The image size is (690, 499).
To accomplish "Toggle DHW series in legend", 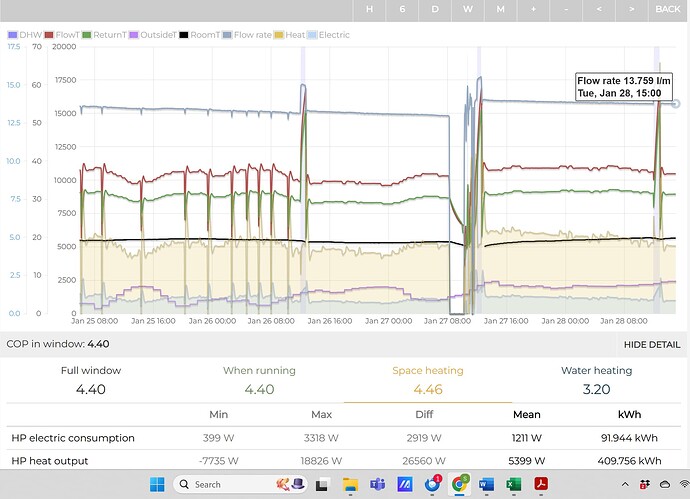I will [x=25, y=35].
